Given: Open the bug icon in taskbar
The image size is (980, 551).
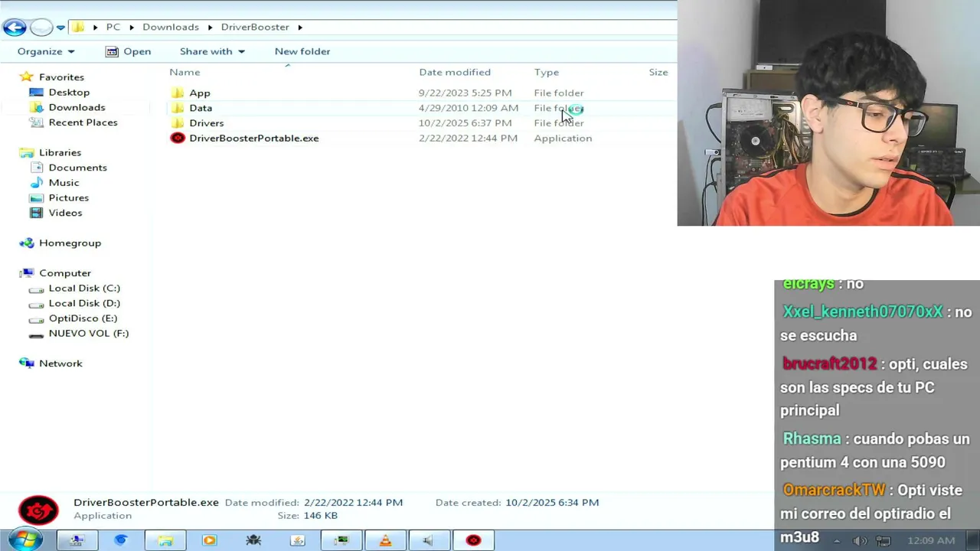Looking at the screenshot, I should tap(253, 540).
